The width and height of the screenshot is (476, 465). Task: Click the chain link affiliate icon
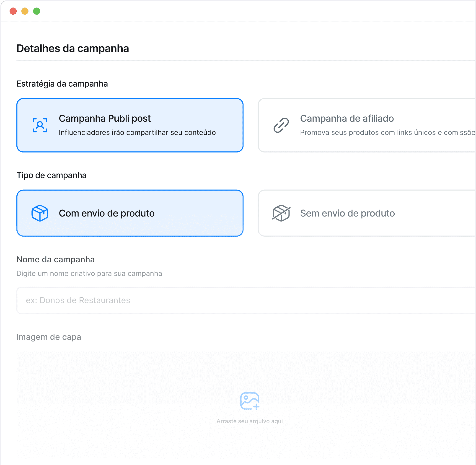(281, 125)
